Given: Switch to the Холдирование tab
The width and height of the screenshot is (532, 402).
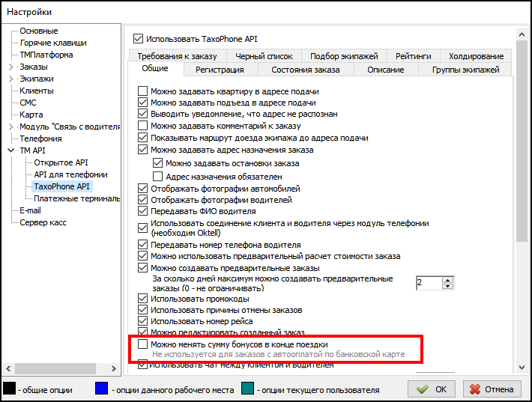Looking at the screenshot, I should [476, 56].
